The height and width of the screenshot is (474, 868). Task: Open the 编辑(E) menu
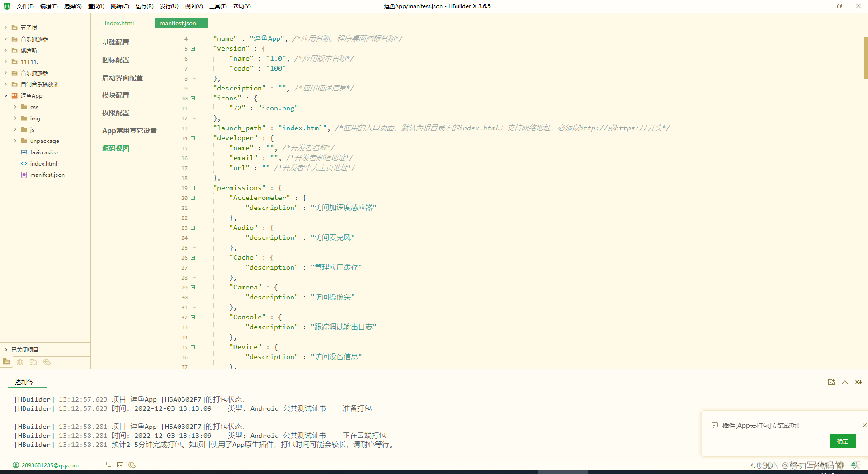click(49, 6)
